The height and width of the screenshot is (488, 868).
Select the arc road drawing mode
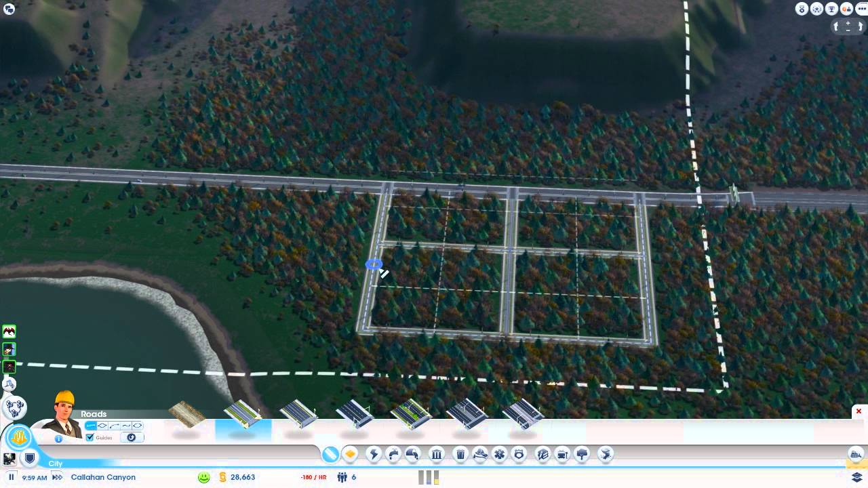pos(114,426)
